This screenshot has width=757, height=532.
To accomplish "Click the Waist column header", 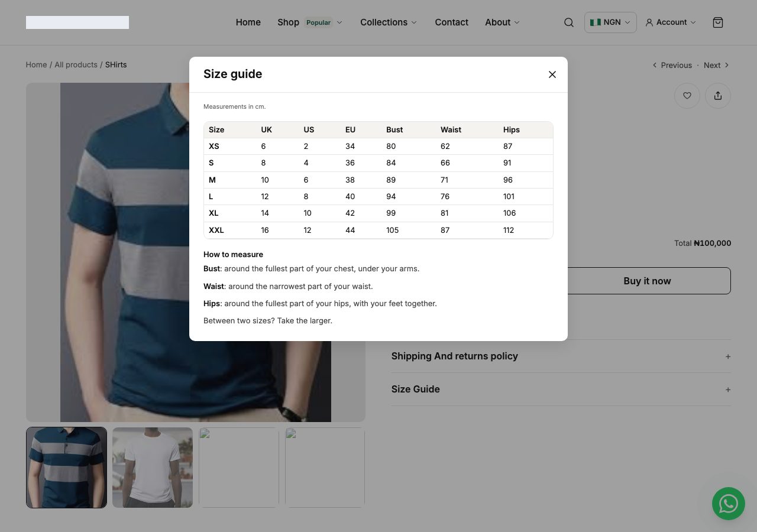I will (451, 129).
